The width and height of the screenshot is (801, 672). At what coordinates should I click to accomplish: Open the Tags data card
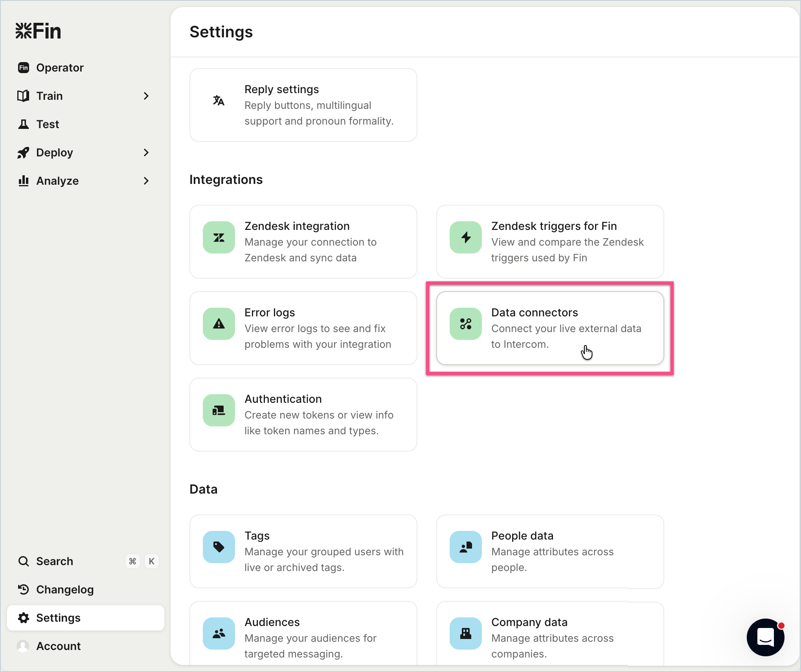[303, 551]
